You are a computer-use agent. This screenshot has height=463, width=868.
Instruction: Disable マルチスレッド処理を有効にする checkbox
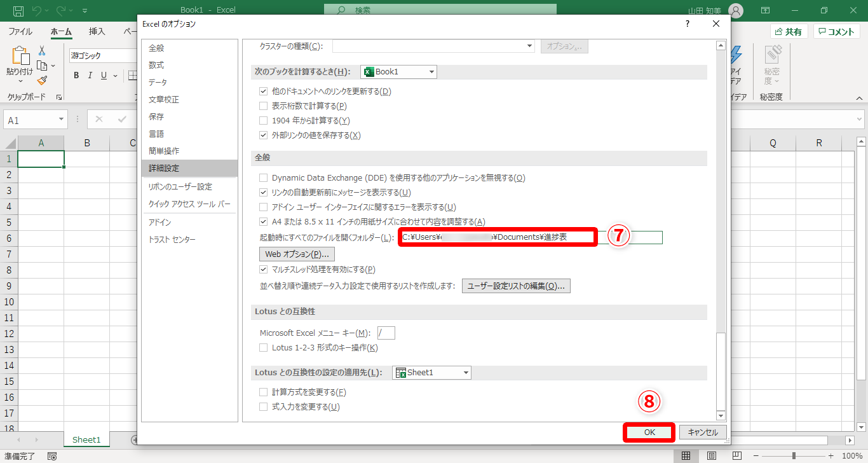pyautogui.click(x=264, y=270)
